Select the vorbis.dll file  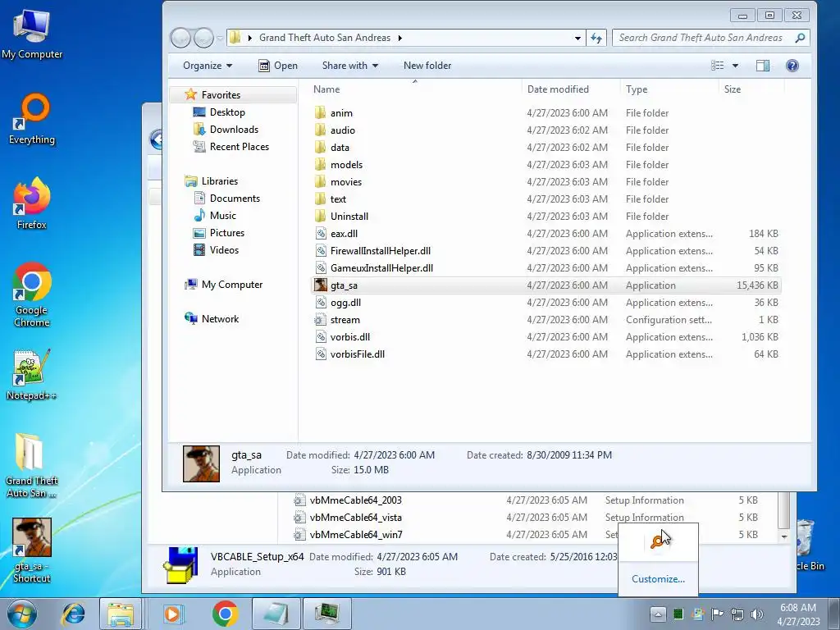[546, 336]
